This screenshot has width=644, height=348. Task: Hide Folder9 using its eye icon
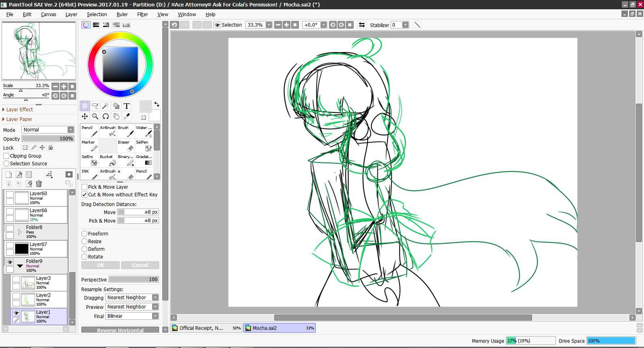pos(10,262)
